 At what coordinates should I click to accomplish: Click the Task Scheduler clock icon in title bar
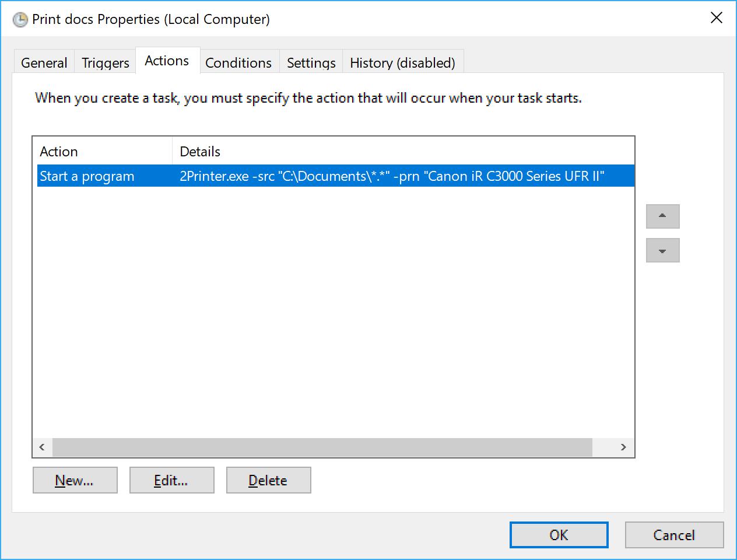(20, 20)
